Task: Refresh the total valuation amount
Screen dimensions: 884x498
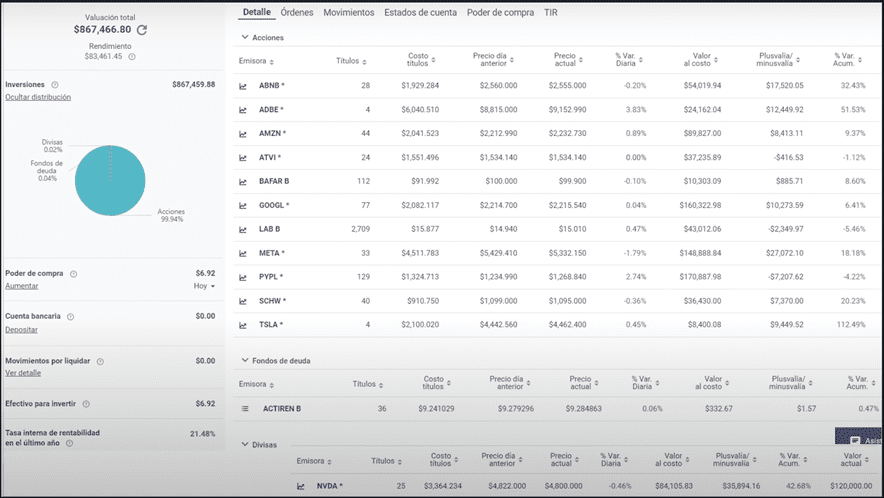Action: pyautogui.click(x=142, y=30)
